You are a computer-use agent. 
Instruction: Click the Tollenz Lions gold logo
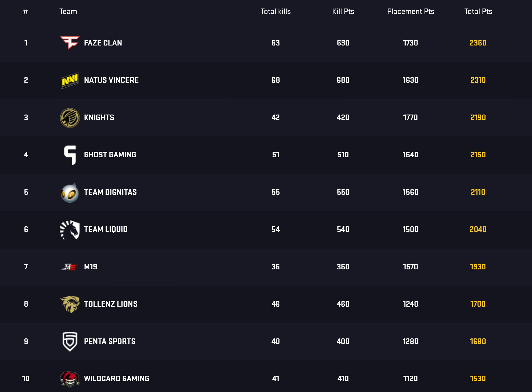(x=70, y=304)
